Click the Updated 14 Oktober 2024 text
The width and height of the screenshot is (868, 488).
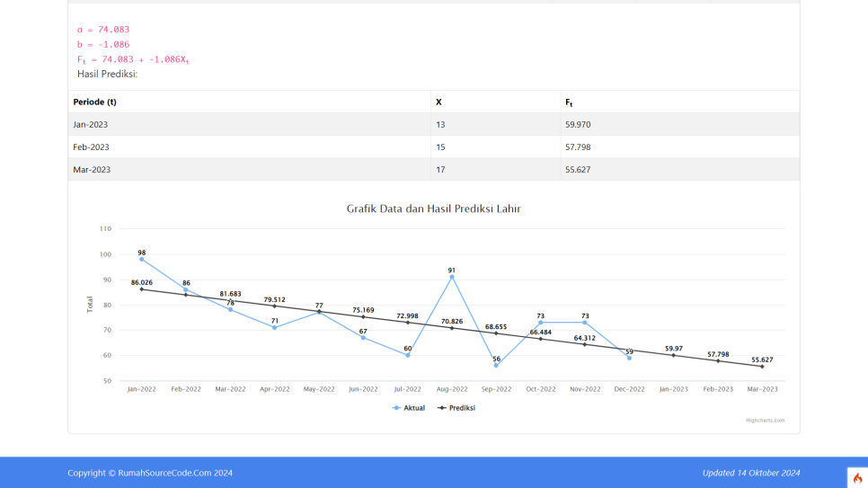[x=751, y=473]
